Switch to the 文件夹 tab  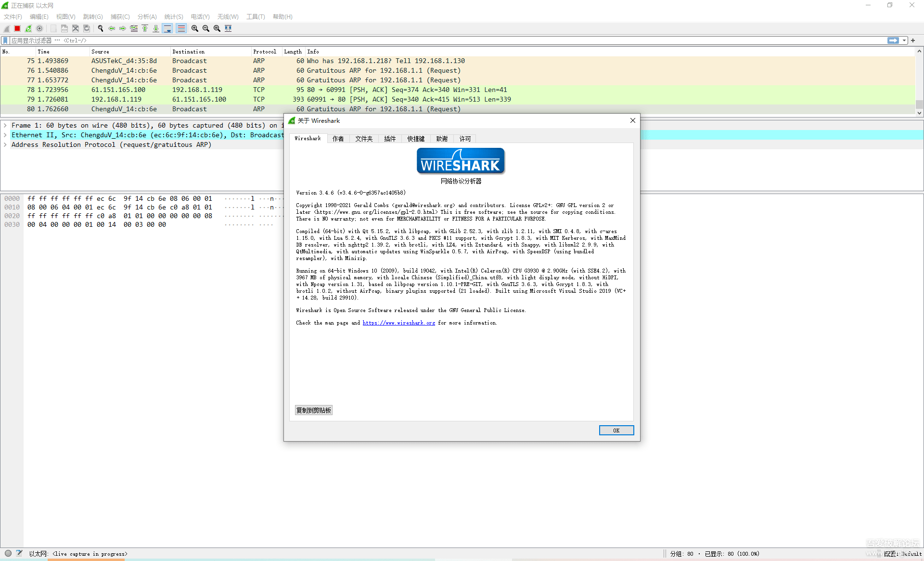(x=364, y=139)
